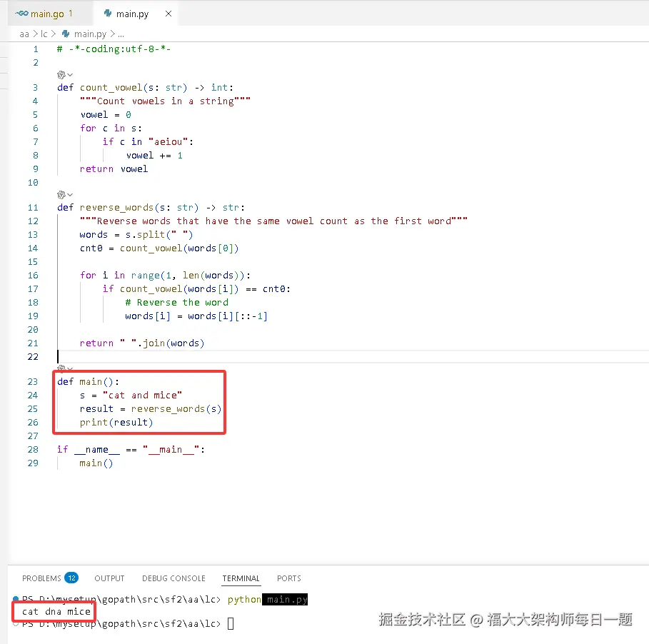Screen dimensions: 649x644
Task: Open the PORTS panel tab
Action: coord(289,578)
